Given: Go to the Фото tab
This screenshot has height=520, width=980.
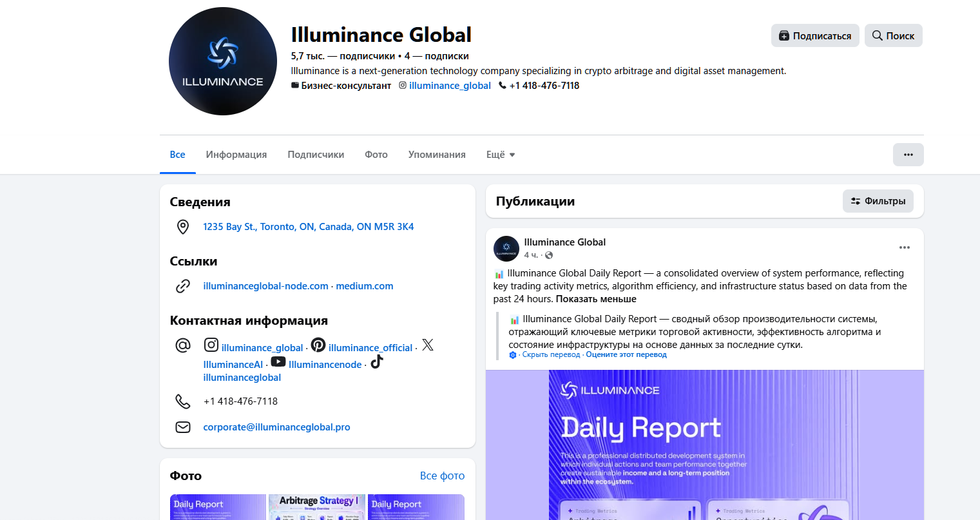Looking at the screenshot, I should click(376, 155).
